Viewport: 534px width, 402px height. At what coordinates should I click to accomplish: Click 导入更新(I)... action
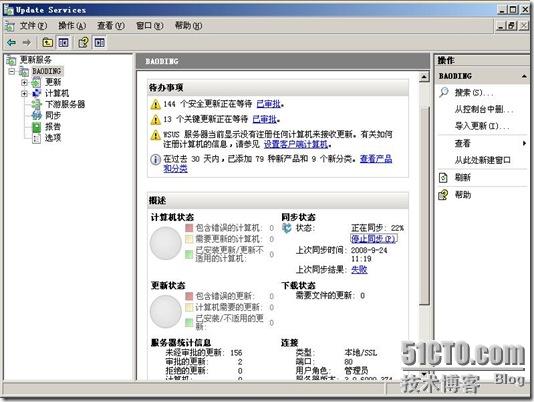pos(482,126)
